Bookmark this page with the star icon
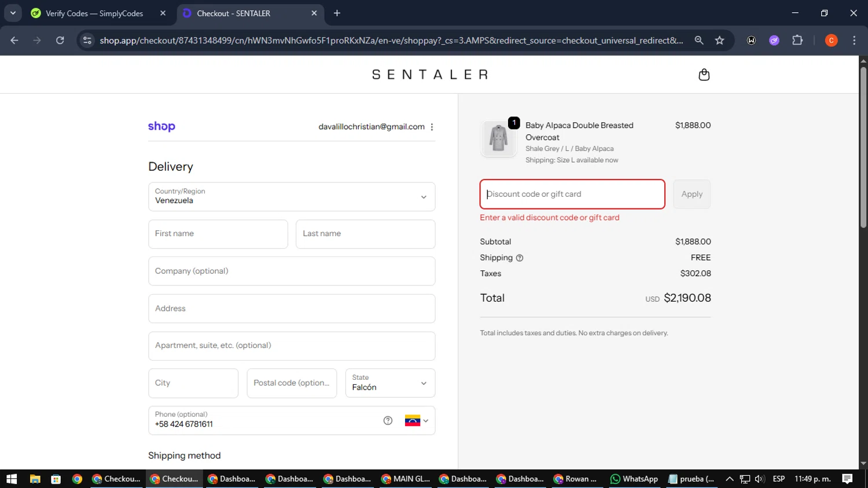The width and height of the screenshot is (868, 488). pos(719,41)
